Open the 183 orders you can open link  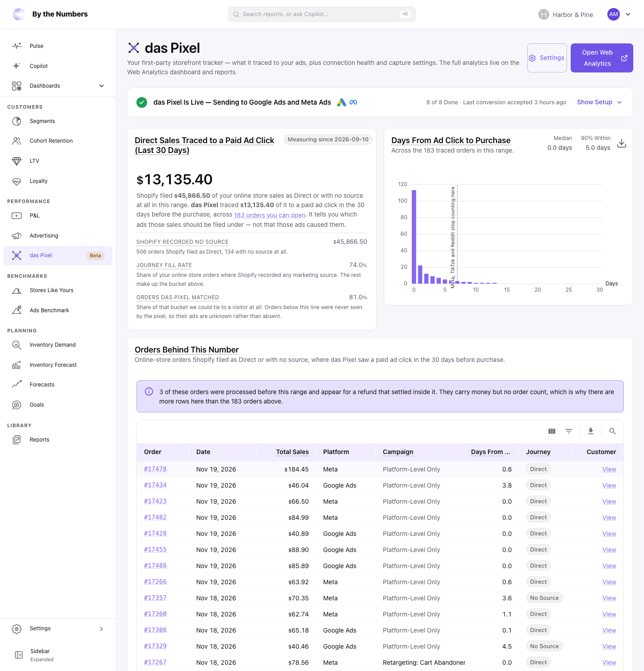coord(270,215)
